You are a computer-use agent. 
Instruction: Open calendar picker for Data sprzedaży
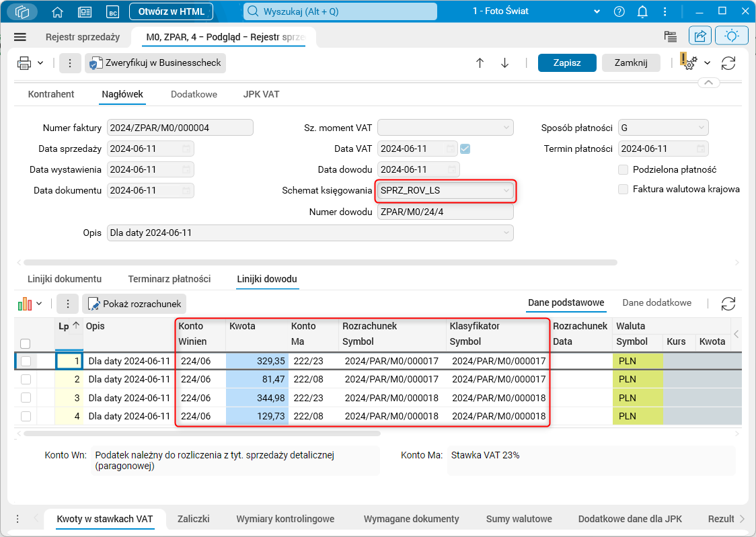tap(186, 149)
